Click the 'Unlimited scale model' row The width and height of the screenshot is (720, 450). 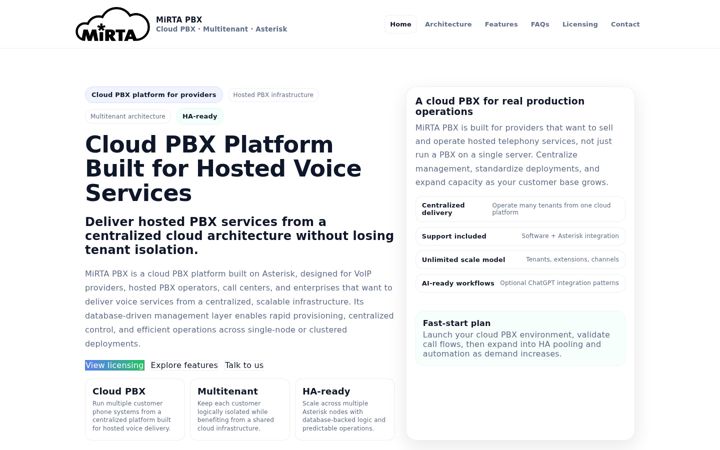520,259
